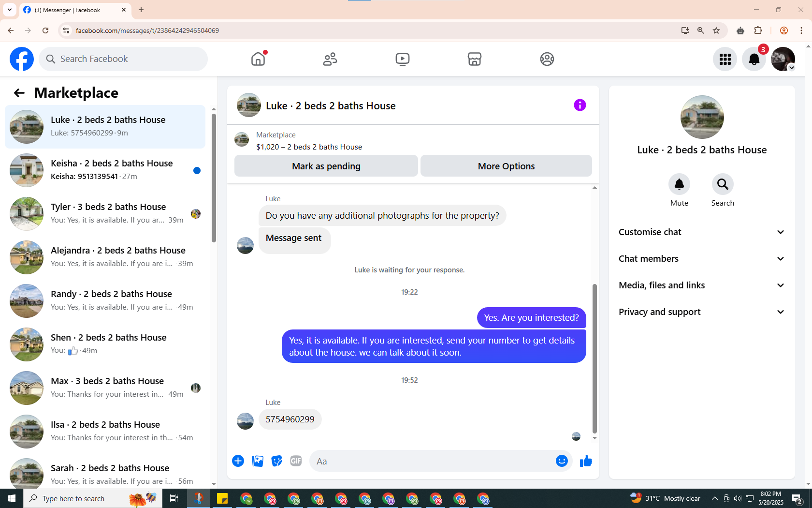The width and height of the screenshot is (812, 508).
Task: Open a new browser tab
Action: tap(141, 10)
